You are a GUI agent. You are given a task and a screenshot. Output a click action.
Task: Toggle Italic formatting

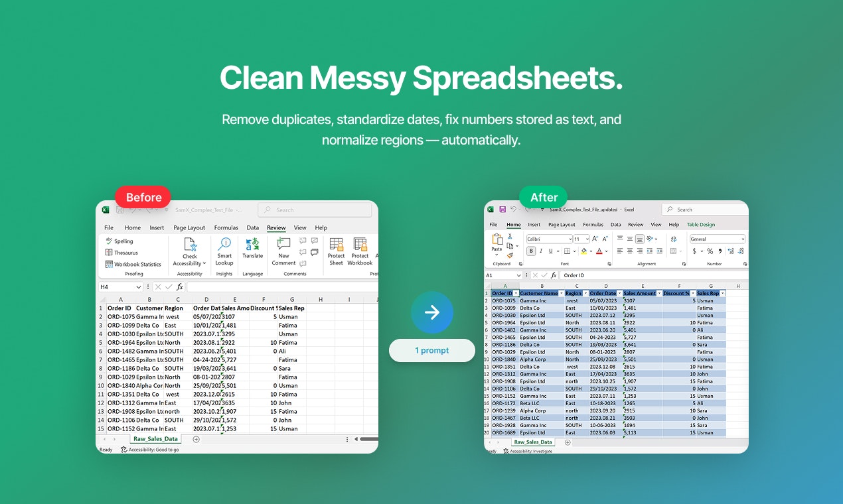tap(541, 251)
